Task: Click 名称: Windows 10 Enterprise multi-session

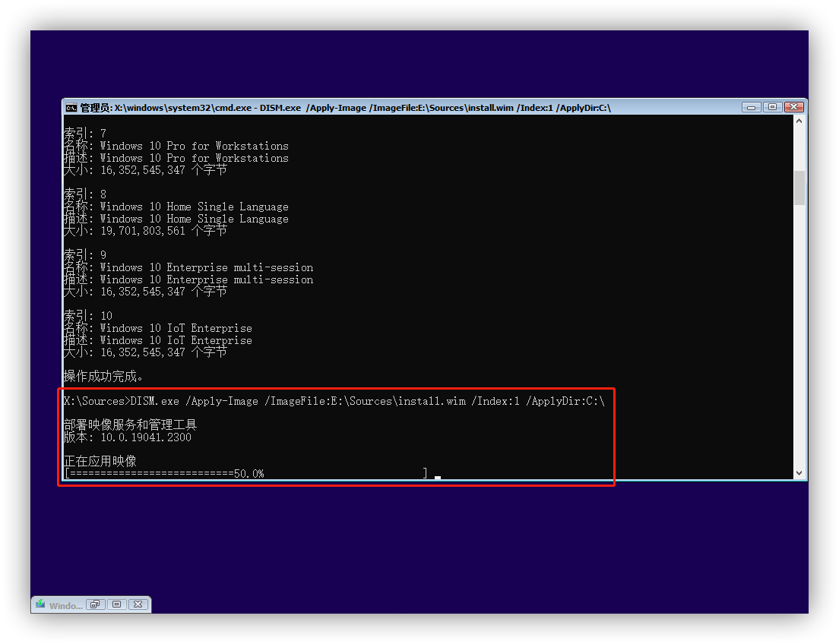Action: tap(188, 267)
